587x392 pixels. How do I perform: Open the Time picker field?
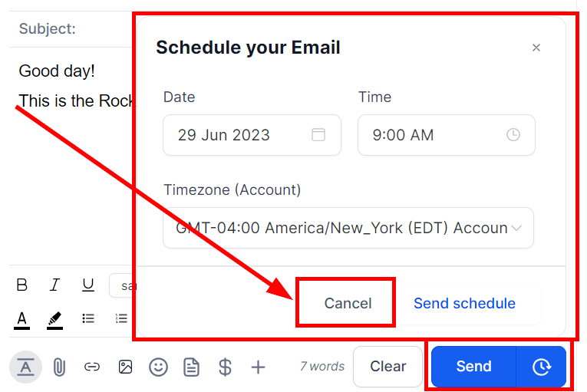point(447,135)
